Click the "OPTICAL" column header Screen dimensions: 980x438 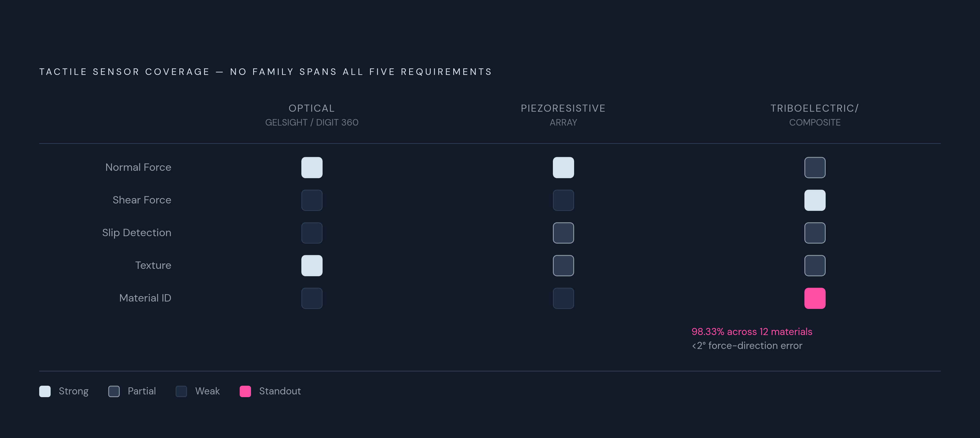click(312, 108)
